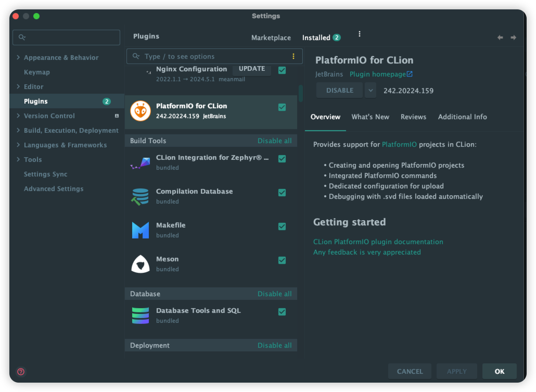Image resolution: width=536 pixels, height=392 pixels.
Task: Open the What's New tab
Action: tap(370, 117)
